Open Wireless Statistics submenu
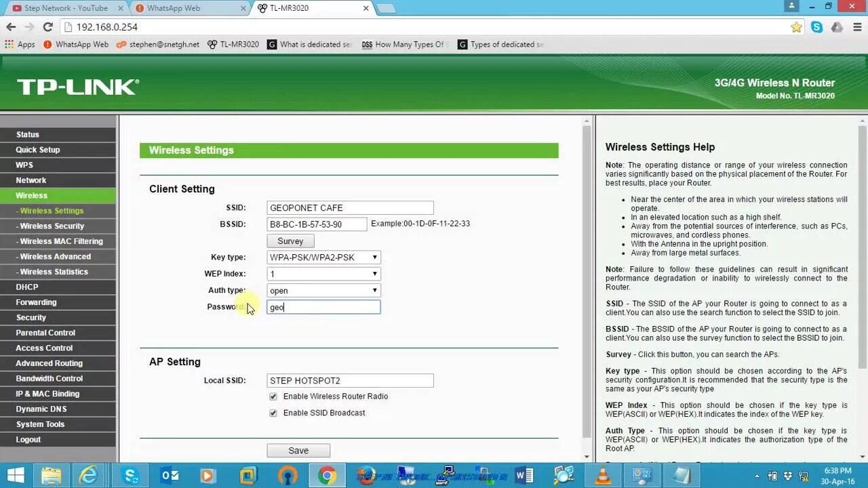The height and width of the screenshot is (488, 868). point(58,272)
